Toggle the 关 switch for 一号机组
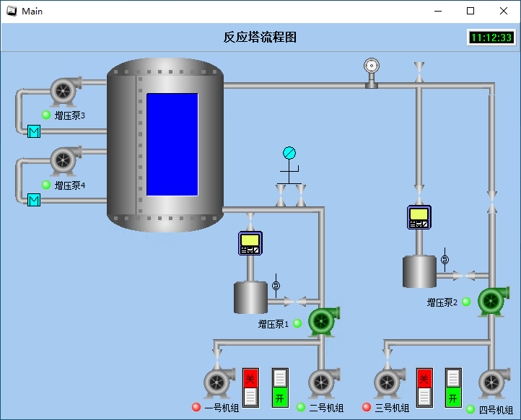The image size is (521, 420). 250,388
